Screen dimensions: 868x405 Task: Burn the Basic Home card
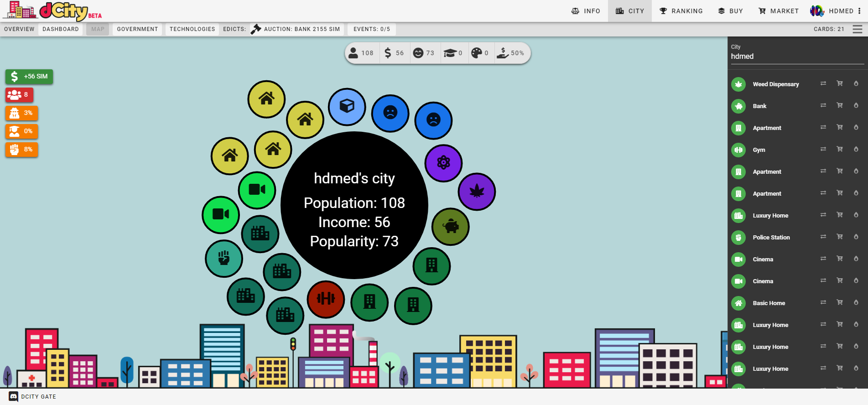856,302
